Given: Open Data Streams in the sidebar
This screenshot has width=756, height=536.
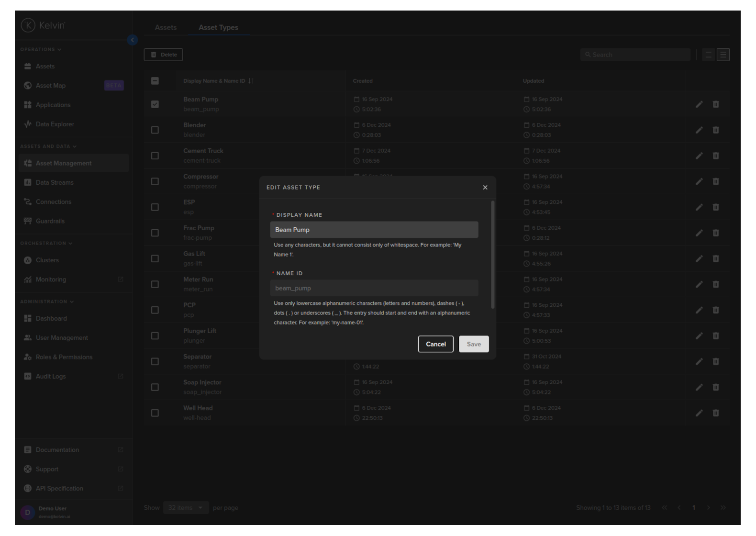Looking at the screenshot, I should (x=55, y=182).
